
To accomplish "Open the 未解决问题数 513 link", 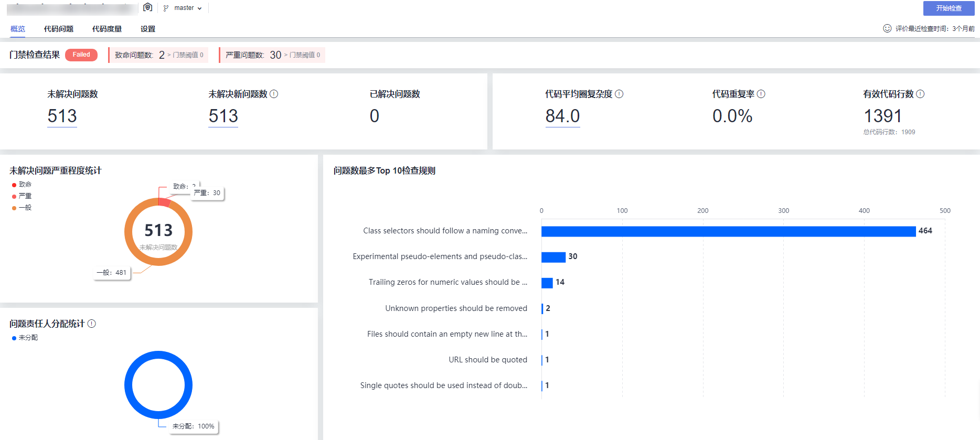I will 62,116.
